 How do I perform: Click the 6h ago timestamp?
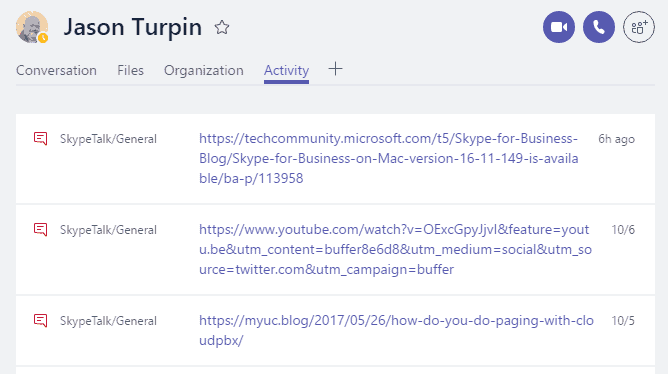[x=616, y=139]
